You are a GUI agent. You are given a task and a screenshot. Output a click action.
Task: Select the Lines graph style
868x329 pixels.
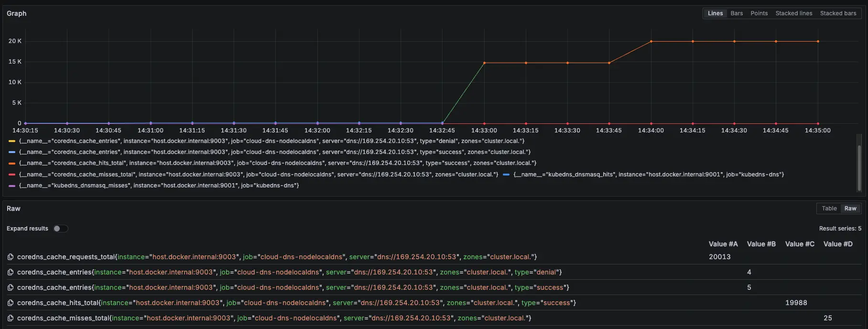tap(715, 13)
